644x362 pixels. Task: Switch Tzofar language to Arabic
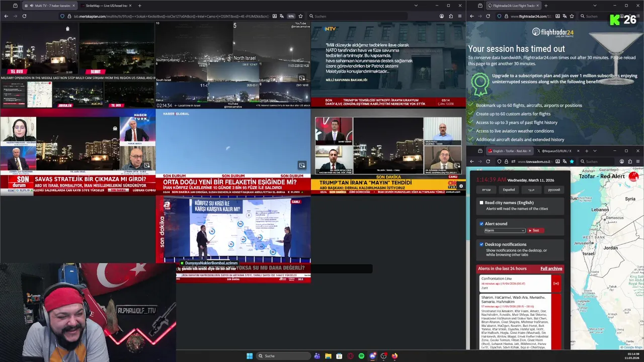pyautogui.click(x=531, y=190)
